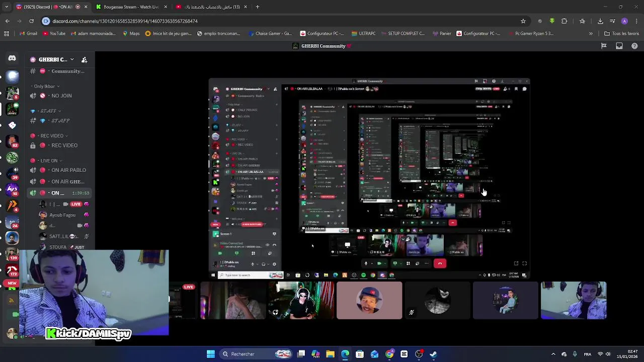Open the ULTRAPC bookmark
Screen dimensions: 644x362
[363, 34]
